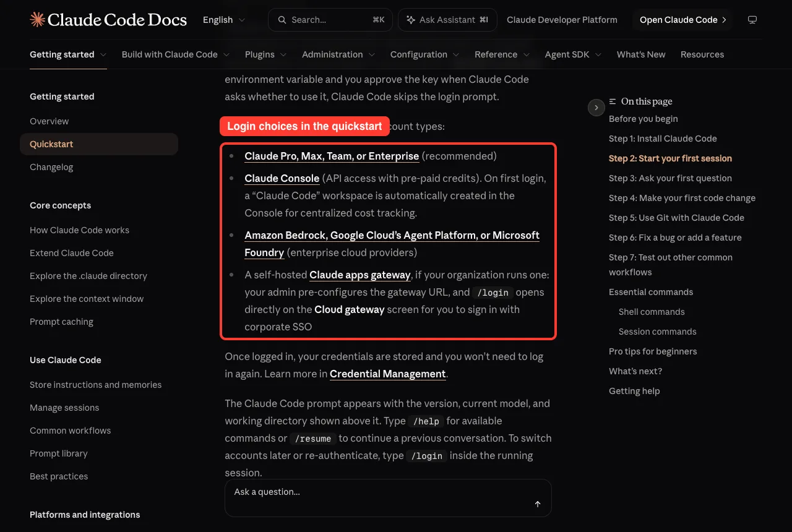
Task: Go to What's New tab
Action: click(641, 54)
